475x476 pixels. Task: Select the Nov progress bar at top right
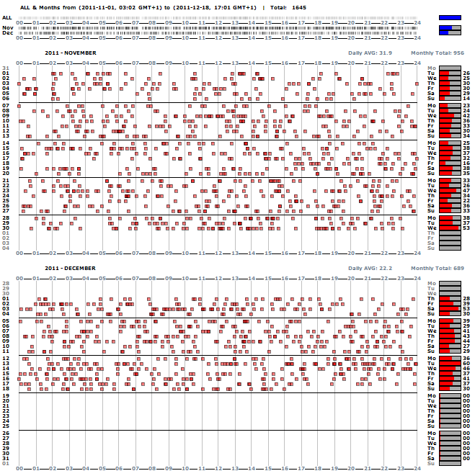tap(450, 28)
